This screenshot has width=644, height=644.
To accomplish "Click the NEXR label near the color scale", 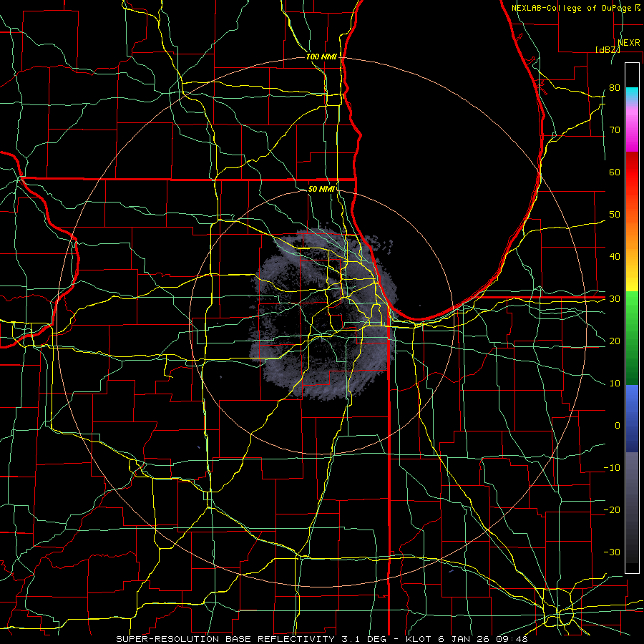I will click(629, 43).
